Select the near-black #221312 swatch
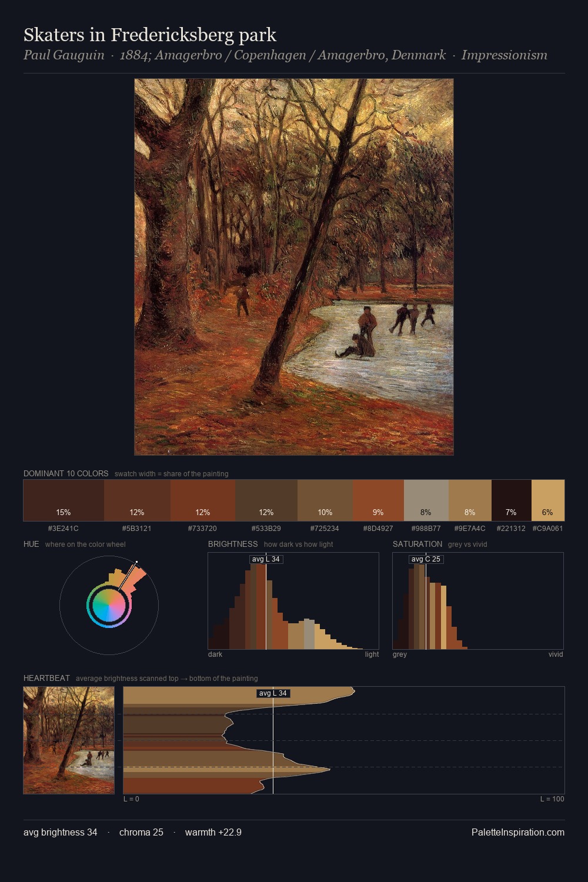 [x=512, y=500]
